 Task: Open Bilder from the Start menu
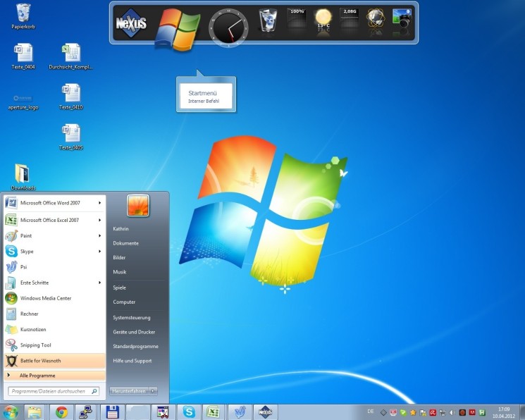coord(119,257)
